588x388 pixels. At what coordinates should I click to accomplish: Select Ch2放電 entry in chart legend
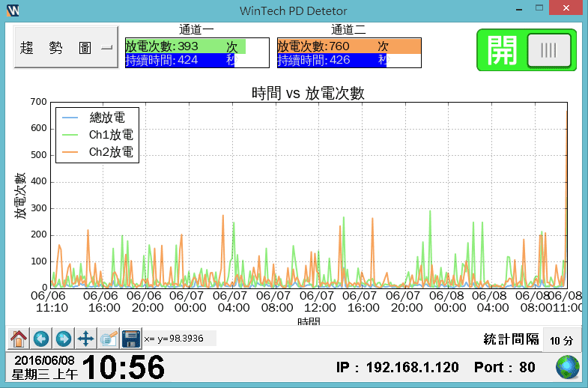(x=109, y=152)
